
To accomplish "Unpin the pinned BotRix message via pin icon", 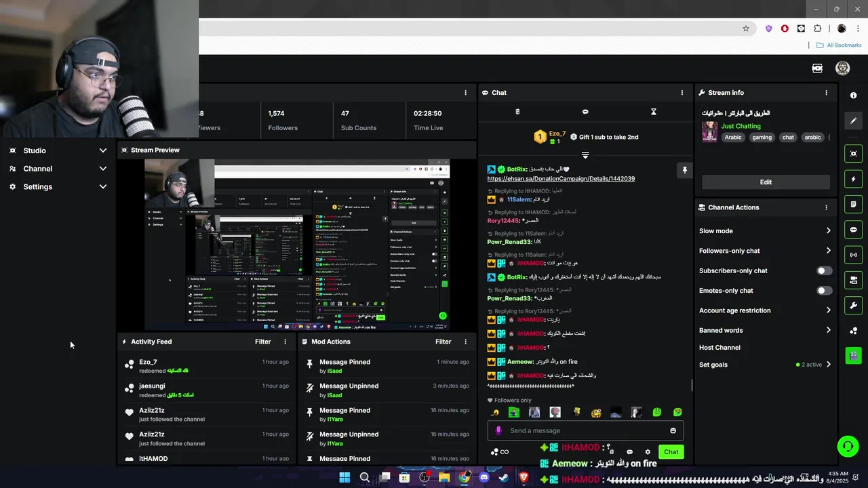I will (x=684, y=170).
